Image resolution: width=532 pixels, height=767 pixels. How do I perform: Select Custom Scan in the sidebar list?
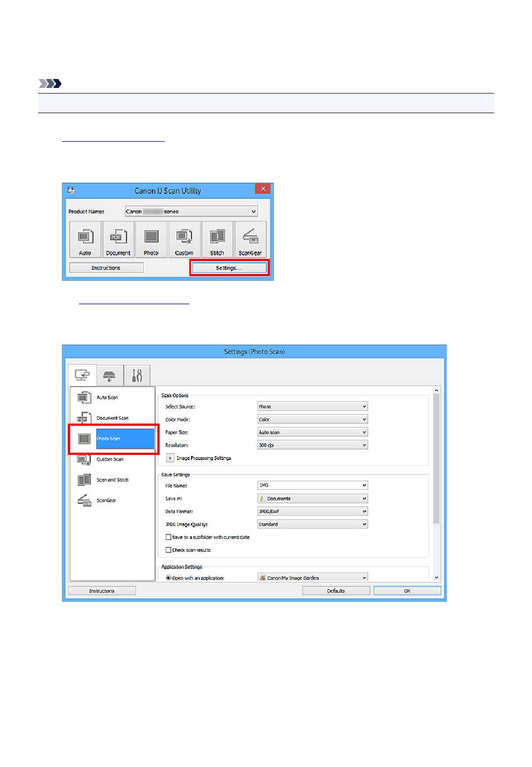pos(110,459)
